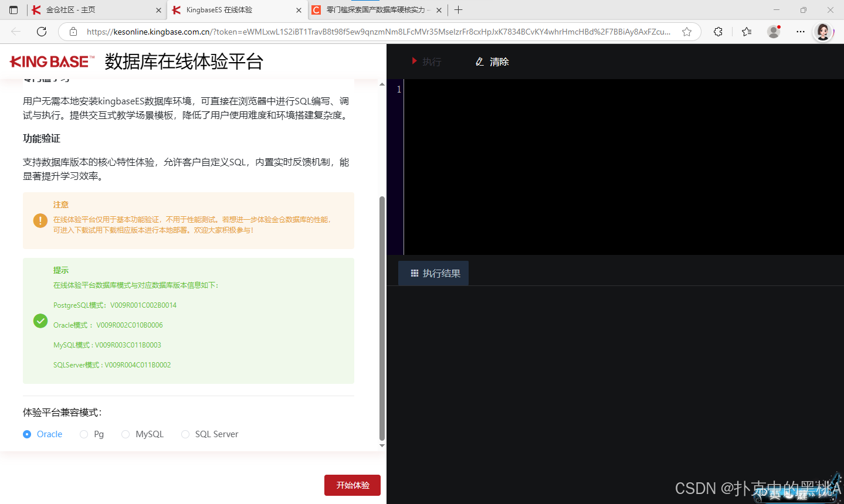View site information via the lock icon
This screenshot has height=504, width=844.
[x=73, y=32]
